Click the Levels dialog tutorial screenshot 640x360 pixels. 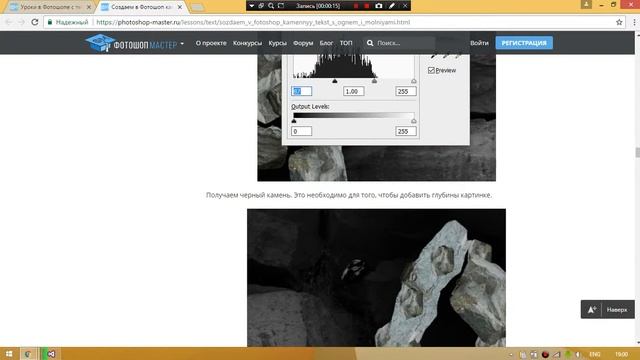[376, 118]
